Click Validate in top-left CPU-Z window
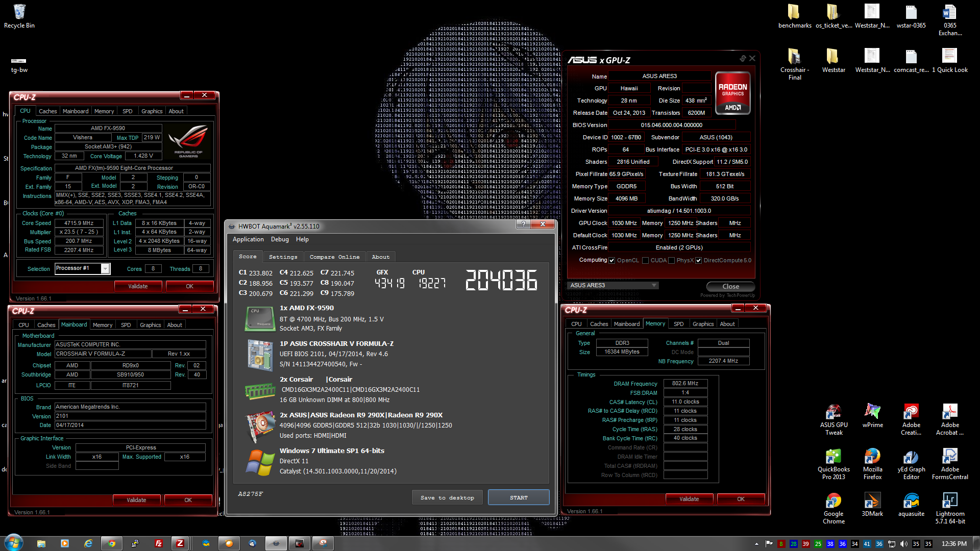Screen dimensions: 980x551 [x=138, y=286]
